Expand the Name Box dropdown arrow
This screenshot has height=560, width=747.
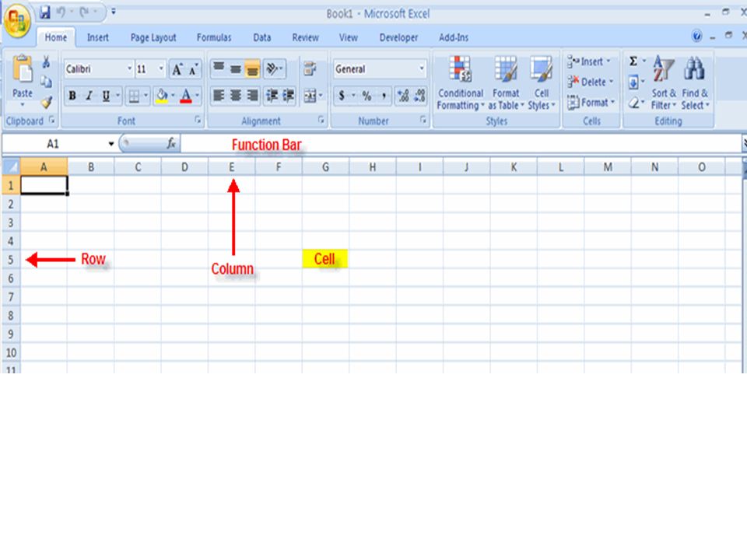[111, 144]
